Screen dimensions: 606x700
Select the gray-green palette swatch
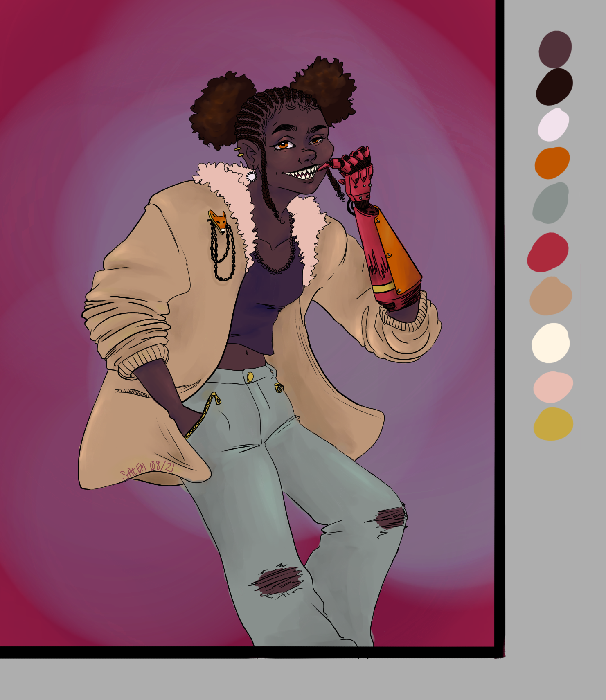(551, 203)
